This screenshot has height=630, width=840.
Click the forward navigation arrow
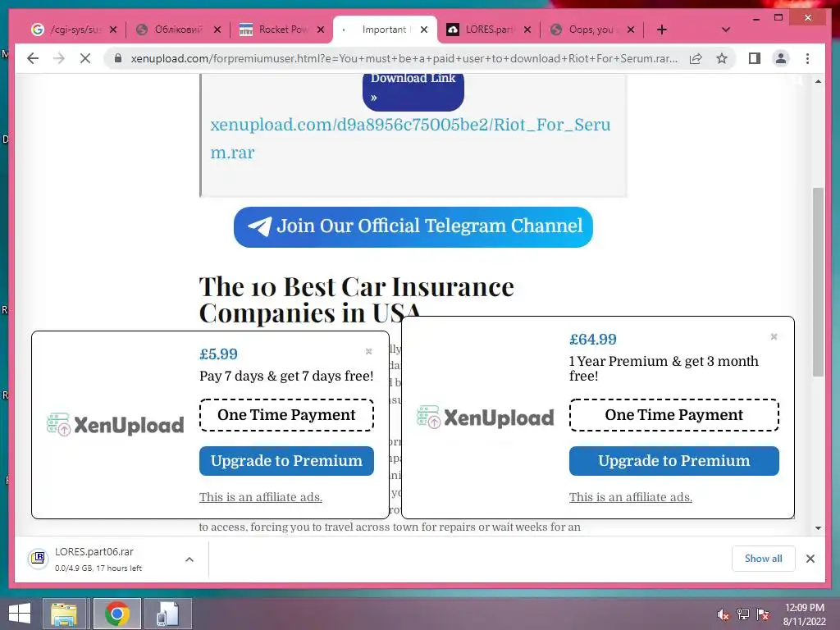click(x=59, y=58)
